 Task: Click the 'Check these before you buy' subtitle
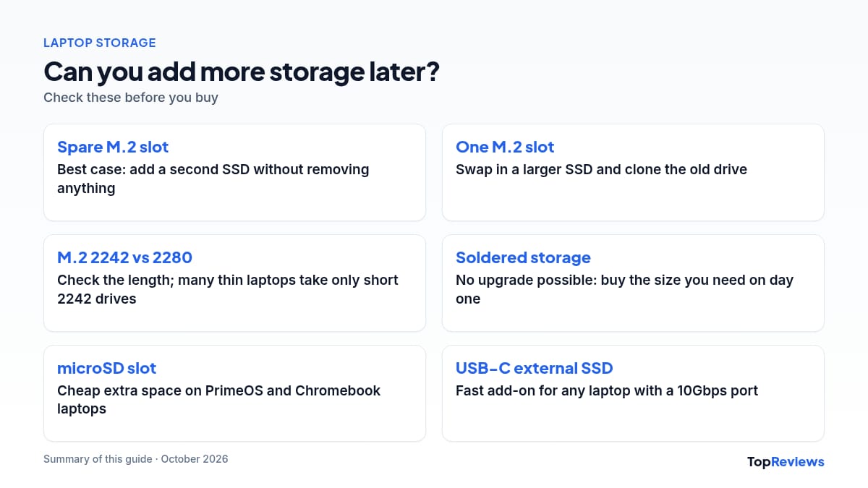coord(131,97)
